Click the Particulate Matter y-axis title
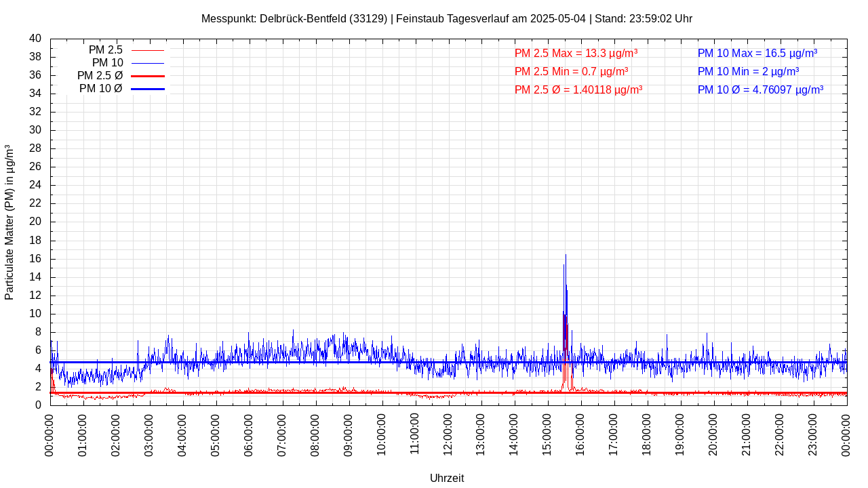This screenshot has width=868, height=488. point(9,222)
